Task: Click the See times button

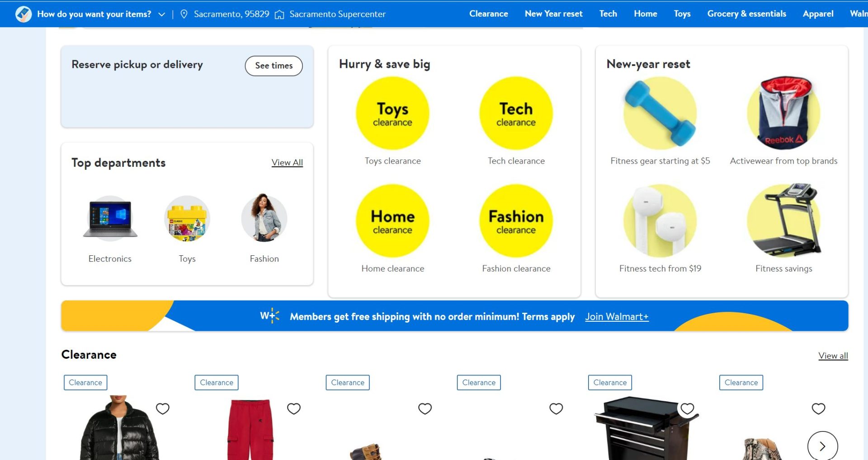Action: [x=274, y=66]
